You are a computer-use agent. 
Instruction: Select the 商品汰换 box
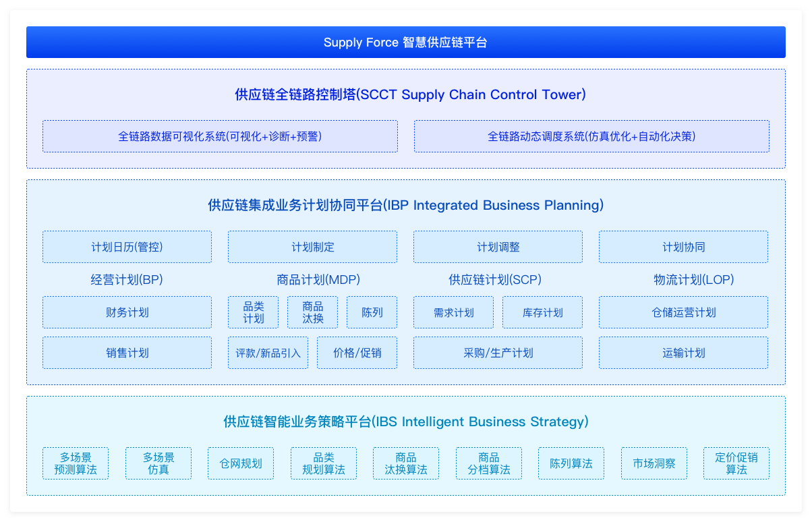tap(313, 312)
